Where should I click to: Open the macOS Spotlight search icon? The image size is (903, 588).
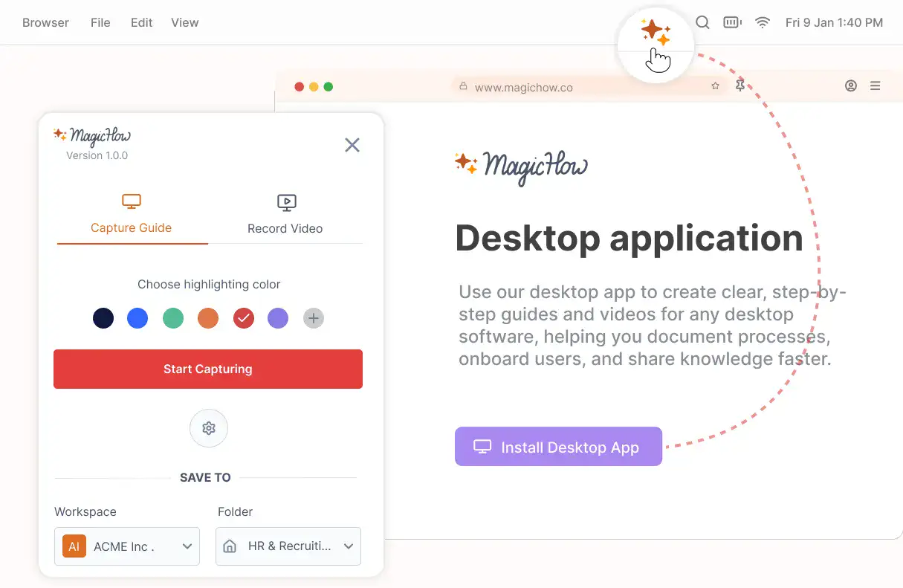(x=702, y=22)
